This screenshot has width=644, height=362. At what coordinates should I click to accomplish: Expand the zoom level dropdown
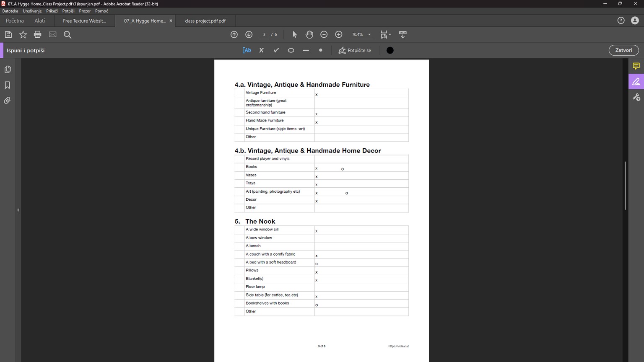369,34
